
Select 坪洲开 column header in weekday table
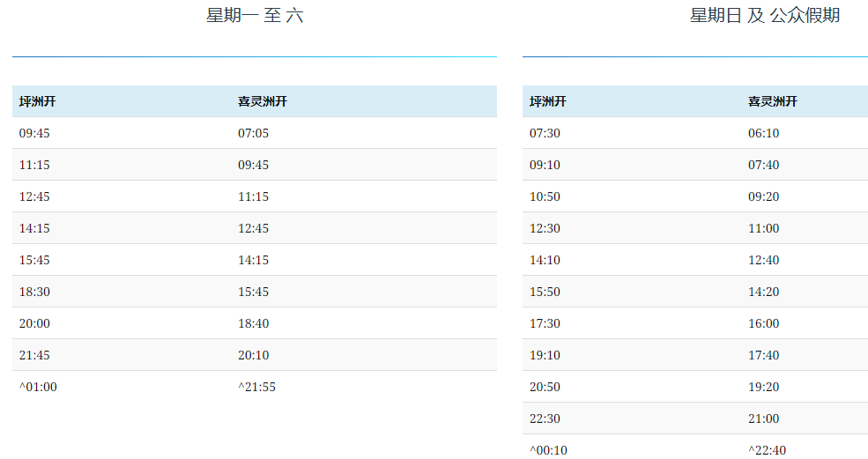(x=38, y=101)
